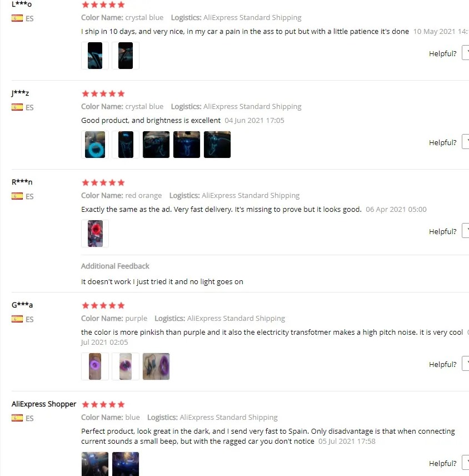Open first photo in L***o's review
The image size is (469, 476).
click(95, 56)
